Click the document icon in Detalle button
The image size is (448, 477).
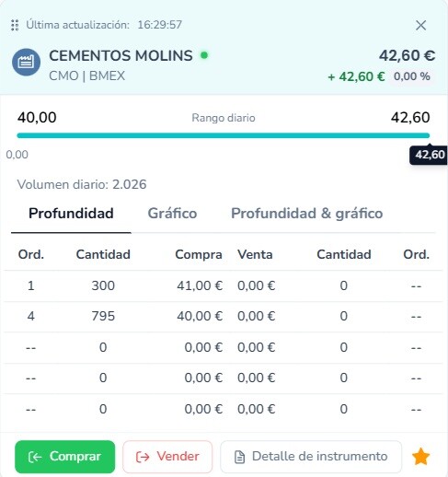point(240,457)
